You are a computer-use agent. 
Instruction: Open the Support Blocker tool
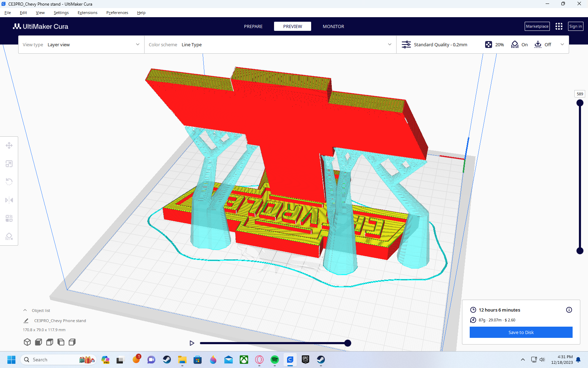(9, 237)
